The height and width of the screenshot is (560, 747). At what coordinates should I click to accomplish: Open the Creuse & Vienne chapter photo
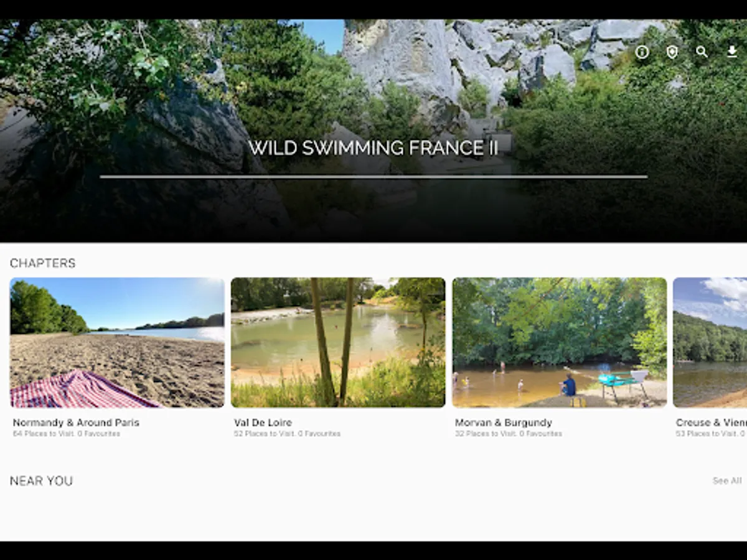click(x=710, y=343)
